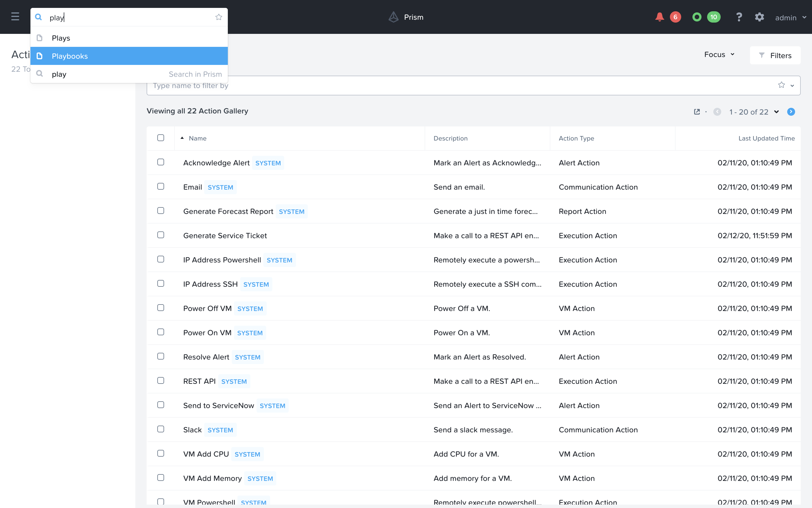This screenshot has width=812, height=508.
Task: Expand the admin user dropdown
Action: pyautogui.click(x=790, y=17)
